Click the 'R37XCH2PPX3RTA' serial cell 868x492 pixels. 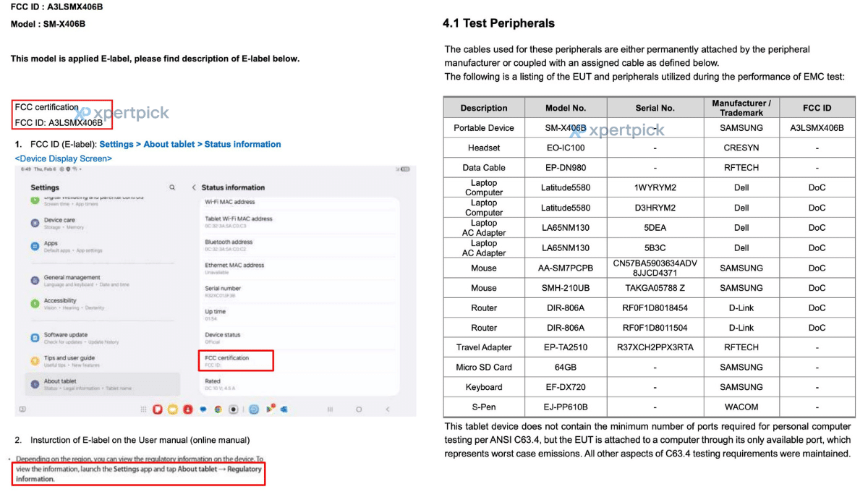655,347
